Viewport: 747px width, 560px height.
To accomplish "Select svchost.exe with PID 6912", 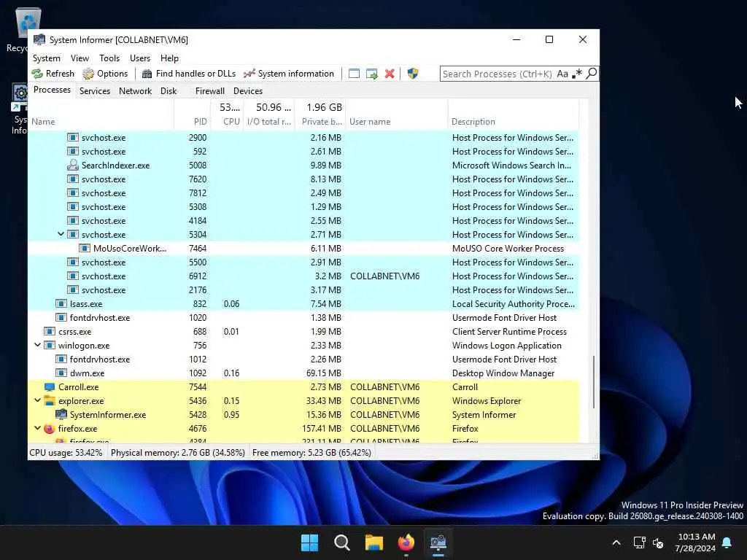I will (303, 276).
